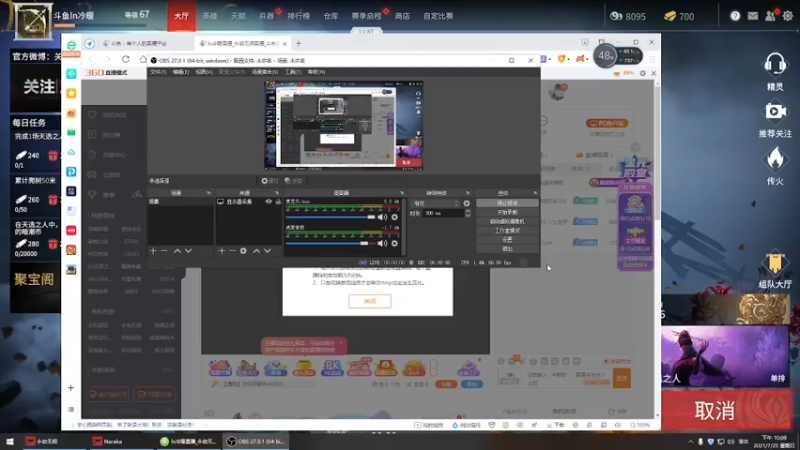Viewport: 800px width, 450px height.
Task: Pop out the OBS scenes dock
Action: (209, 193)
